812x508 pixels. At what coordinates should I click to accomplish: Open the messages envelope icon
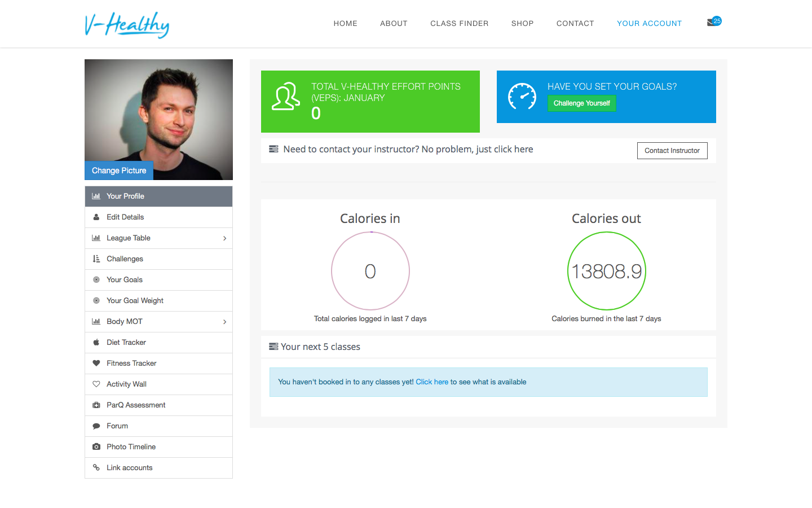click(x=710, y=23)
